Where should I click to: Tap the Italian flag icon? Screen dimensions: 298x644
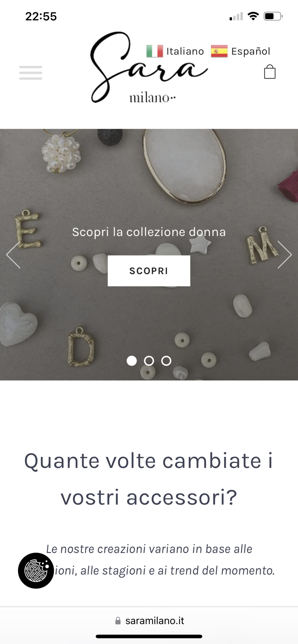[155, 51]
